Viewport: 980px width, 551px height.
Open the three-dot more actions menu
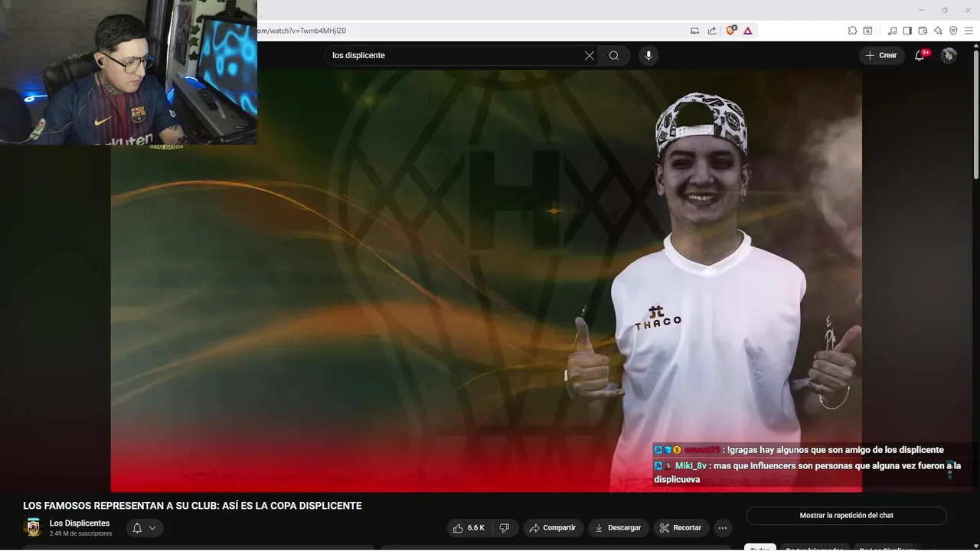coord(723,528)
